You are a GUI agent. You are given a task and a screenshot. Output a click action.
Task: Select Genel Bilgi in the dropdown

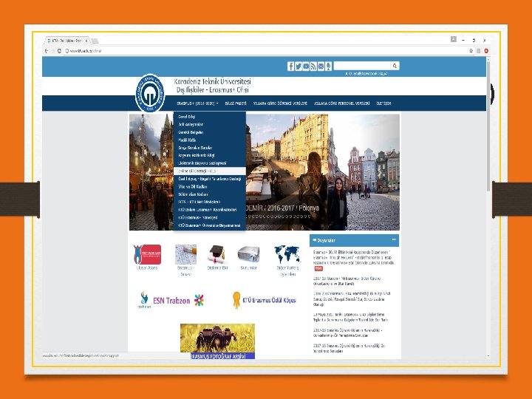210,117
